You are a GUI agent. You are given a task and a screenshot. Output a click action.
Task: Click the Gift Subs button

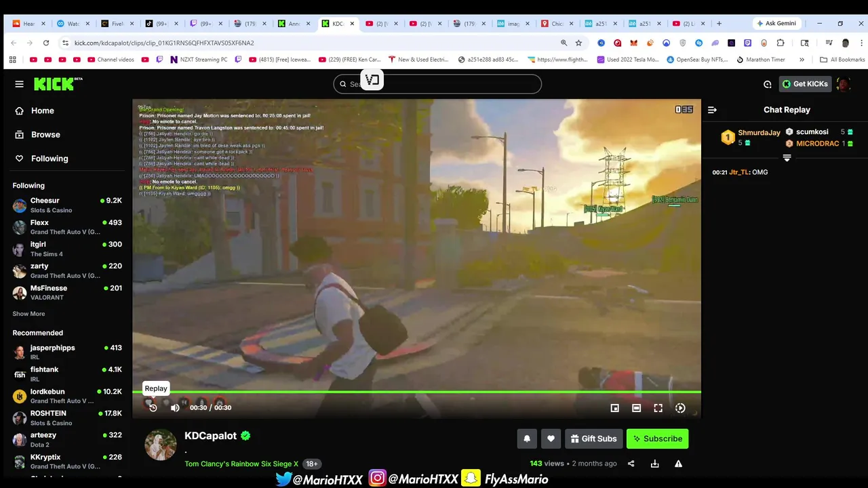[593, 439]
